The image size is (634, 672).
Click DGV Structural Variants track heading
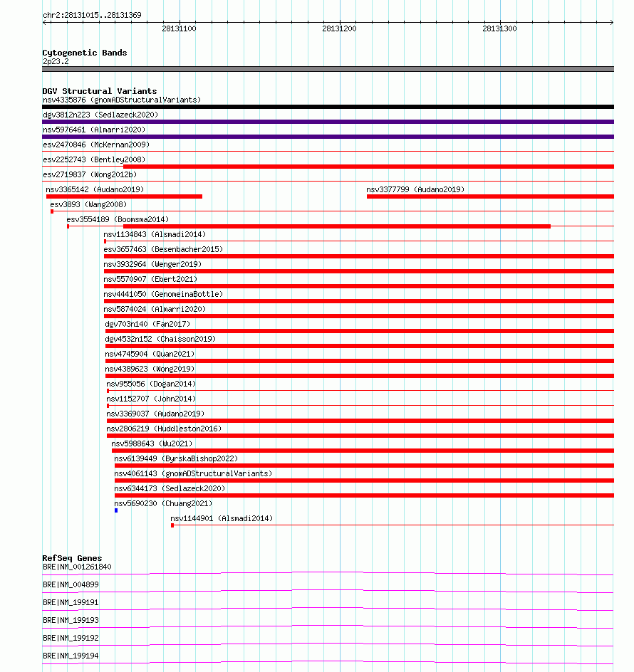(100, 91)
